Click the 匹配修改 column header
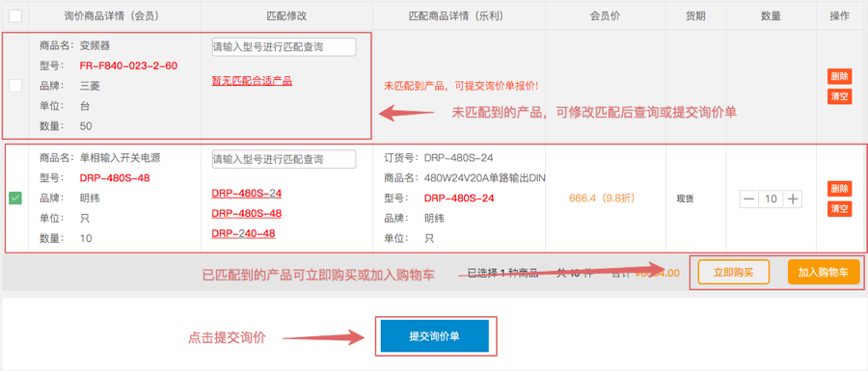The image size is (868, 371). [286, 16]
